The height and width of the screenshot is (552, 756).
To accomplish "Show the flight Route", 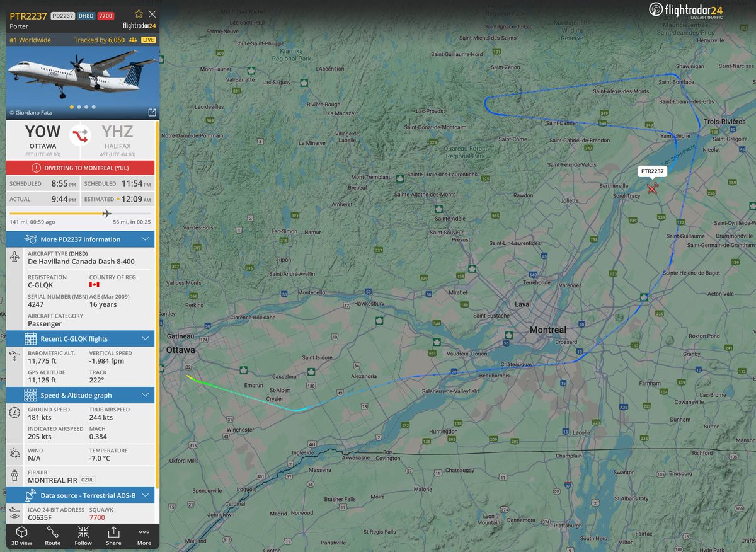I will pyautogui.click(x=53, y=536).
